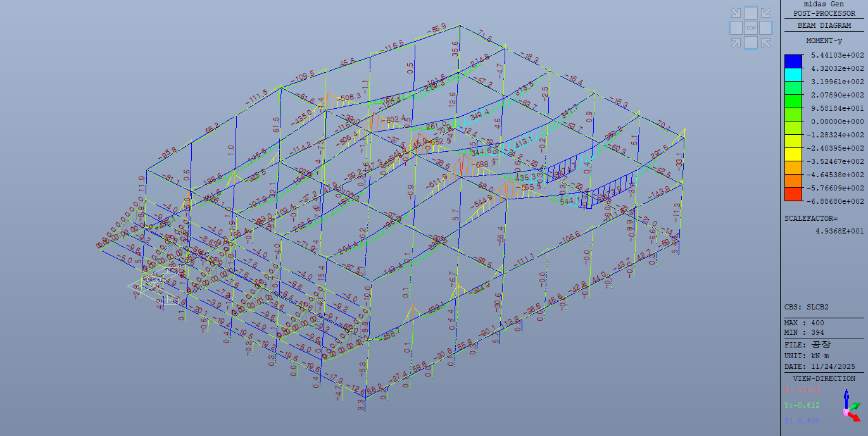Image resolution: width=868 pixels, height=436 pixels.
Task: Select the lower square below TOP in navigator
Action: tap(750, 42)
